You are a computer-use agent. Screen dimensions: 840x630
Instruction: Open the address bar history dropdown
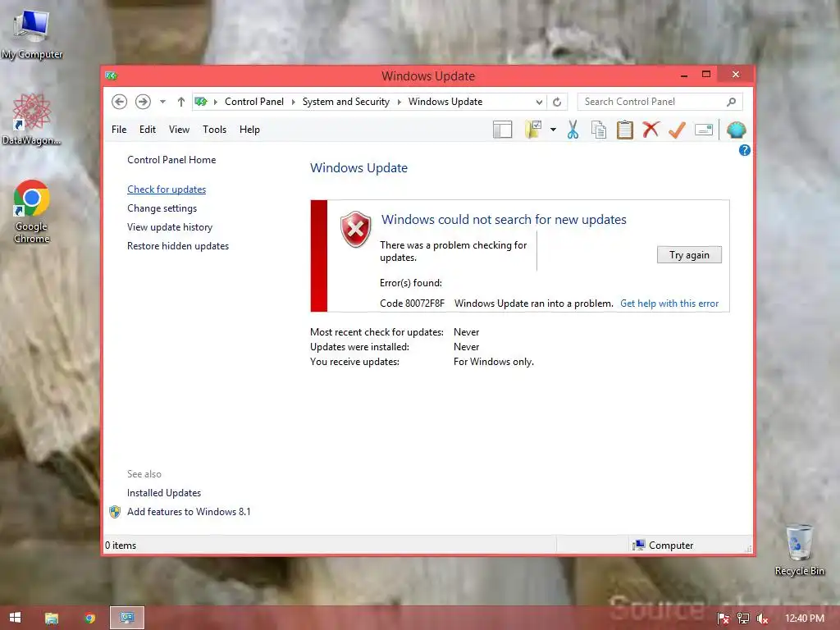(539, 102)
